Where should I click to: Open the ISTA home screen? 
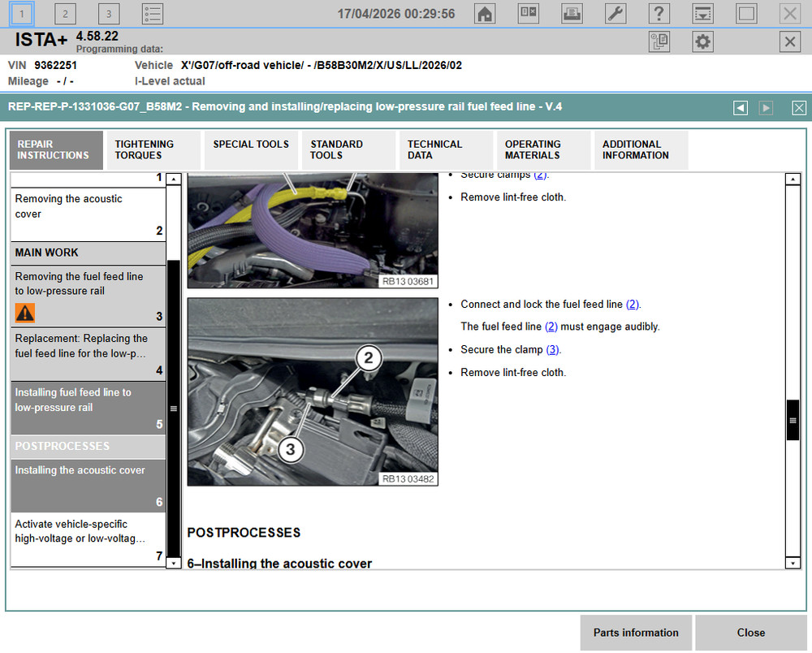485,13
